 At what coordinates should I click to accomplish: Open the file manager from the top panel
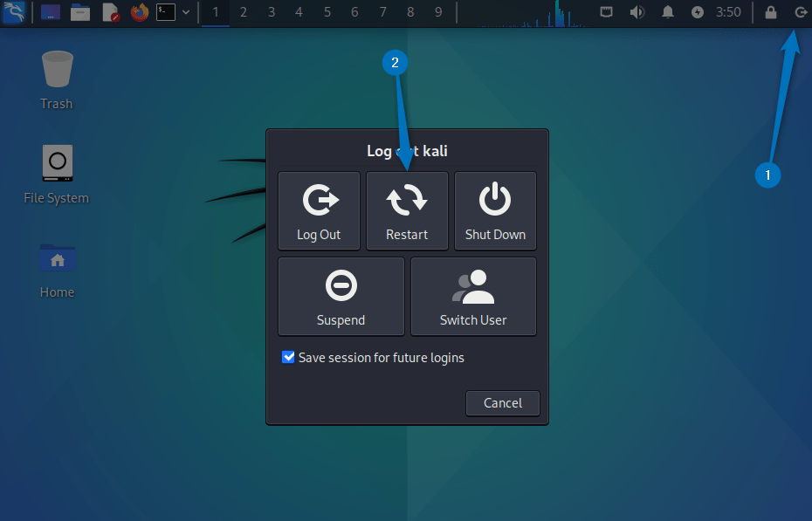point(80,12)
